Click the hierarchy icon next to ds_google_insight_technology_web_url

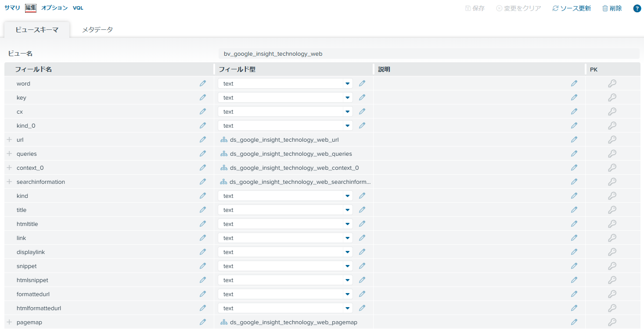click(223, 139)
